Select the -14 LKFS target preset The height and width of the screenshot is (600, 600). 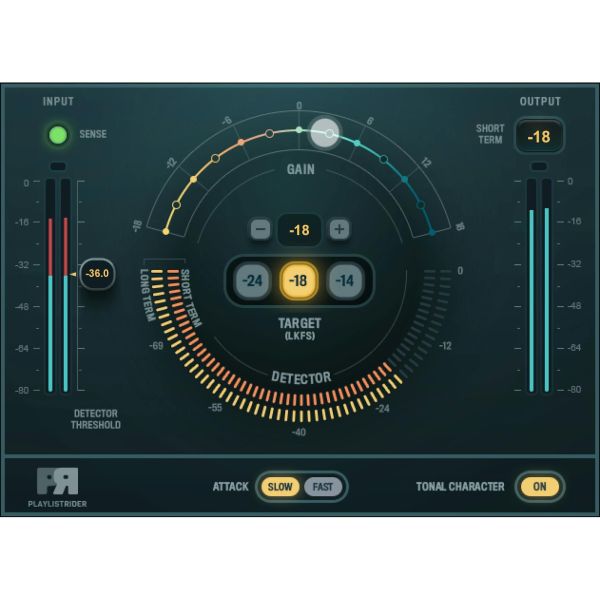(x=345, y=281)
